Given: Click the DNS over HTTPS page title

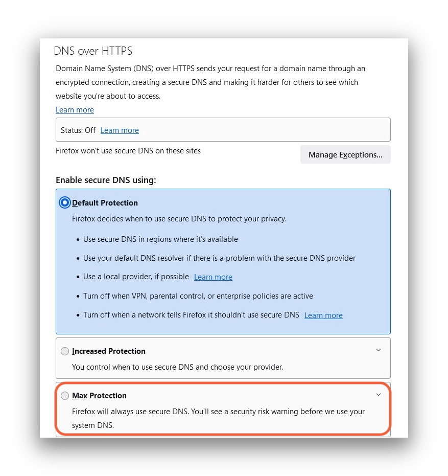Looking at the screenshot, I should click(x=92, y=51).
